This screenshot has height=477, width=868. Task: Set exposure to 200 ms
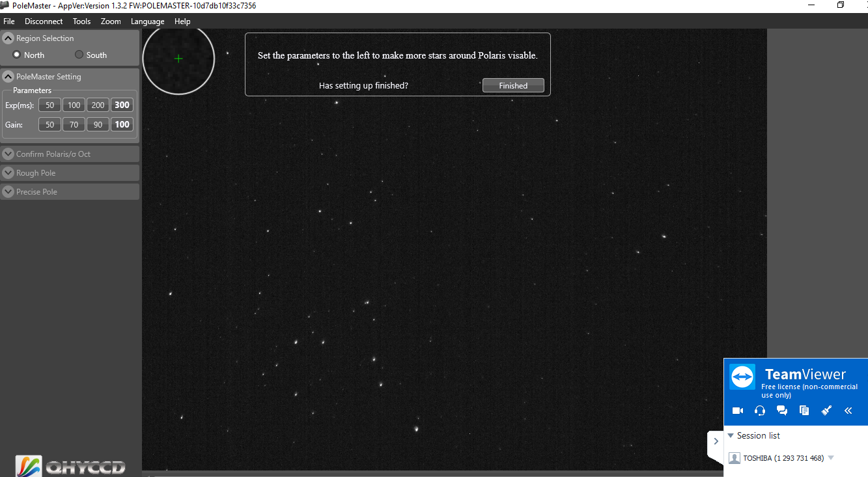(x=98, y=105)
